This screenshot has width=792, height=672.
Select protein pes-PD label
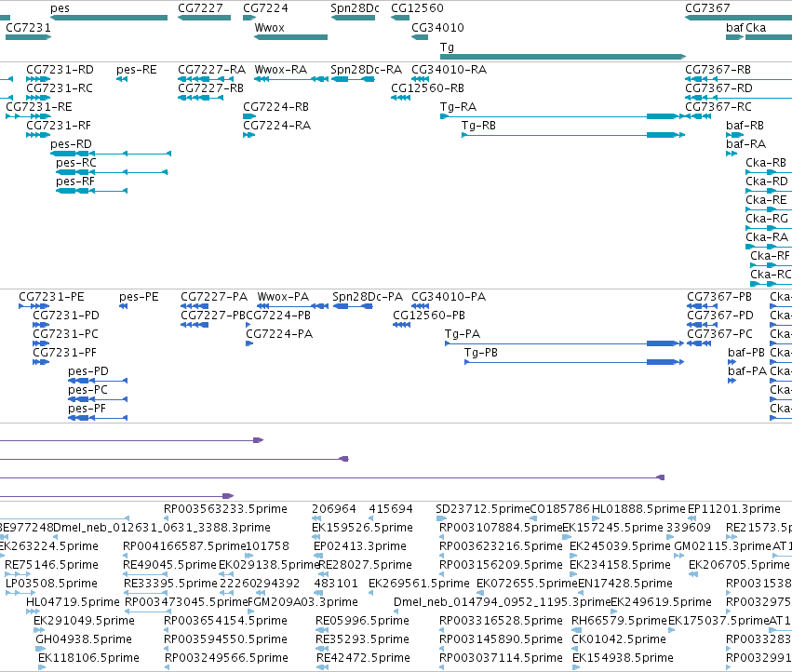click(88, 371)
